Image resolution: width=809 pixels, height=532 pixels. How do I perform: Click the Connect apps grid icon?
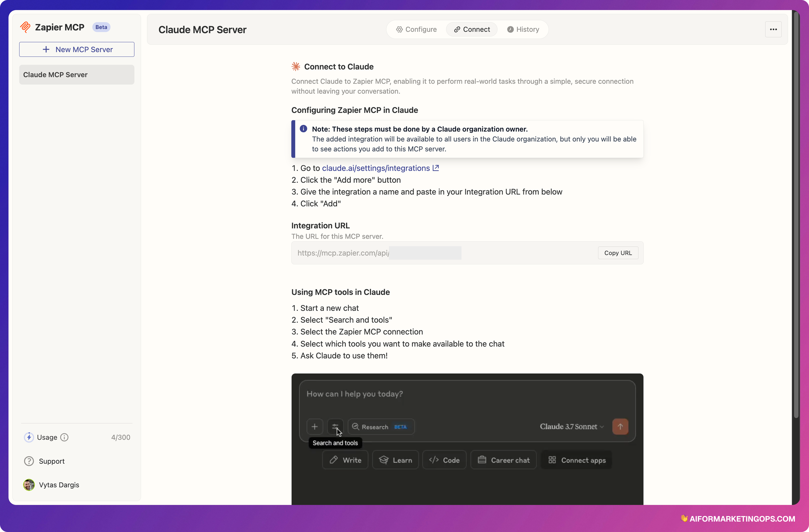click(x=552, y=460)
